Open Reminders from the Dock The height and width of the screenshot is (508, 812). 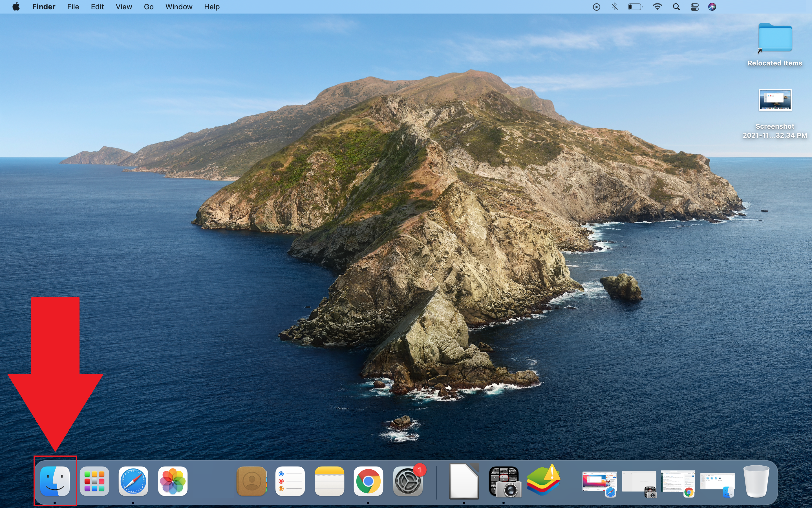(x=290, y=481)
